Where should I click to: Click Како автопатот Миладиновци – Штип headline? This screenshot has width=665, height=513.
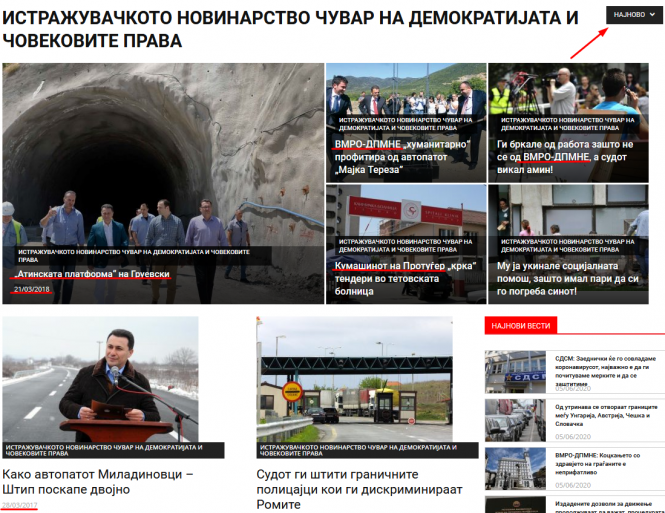97,482
